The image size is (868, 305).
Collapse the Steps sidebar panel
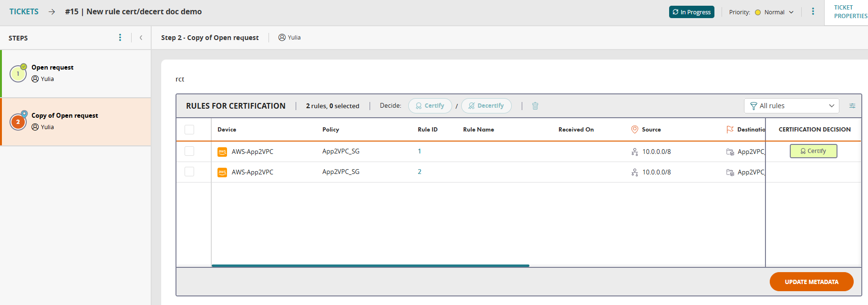pyautogui.click(x=141, y=38)
